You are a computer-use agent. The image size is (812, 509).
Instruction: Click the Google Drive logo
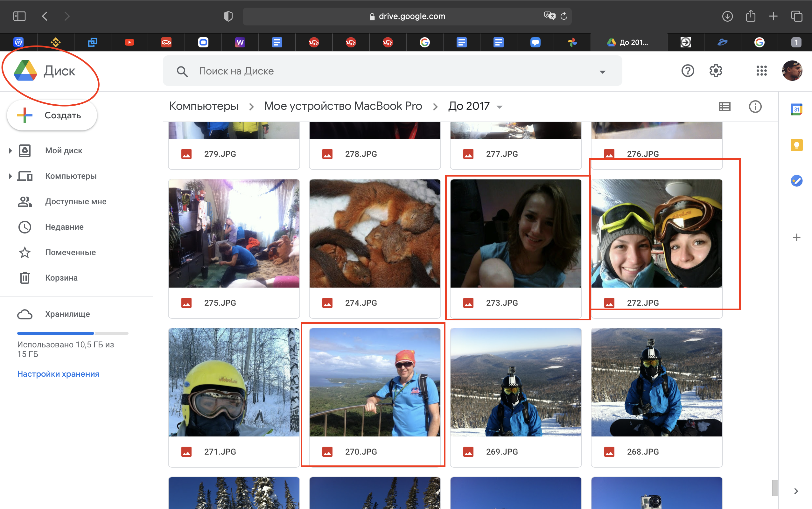pyautogui.click(x=25, y=71)
